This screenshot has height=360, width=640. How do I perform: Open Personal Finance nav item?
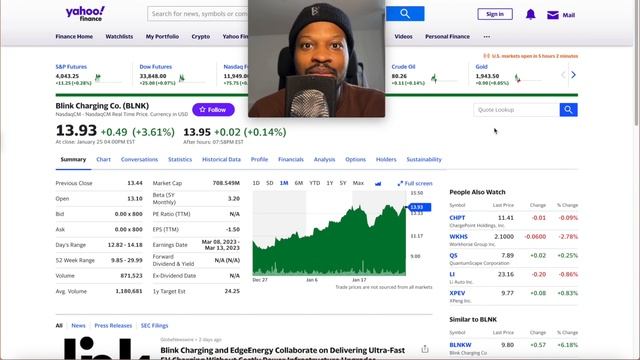click(x=447, y=36)
